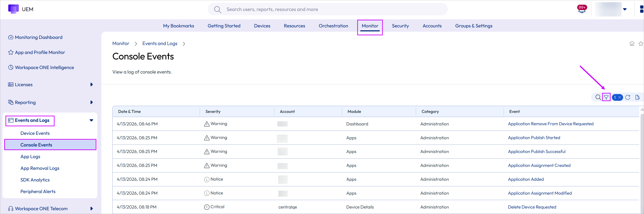Refresh the console events list

pyautogui.click(x=628, y=97)
